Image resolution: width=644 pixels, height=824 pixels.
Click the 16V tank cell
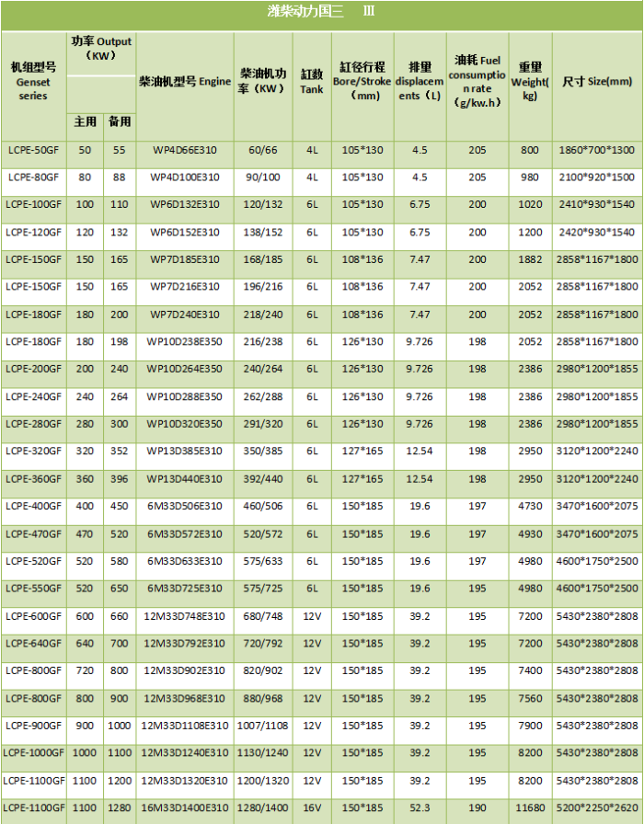pos(312,807)
